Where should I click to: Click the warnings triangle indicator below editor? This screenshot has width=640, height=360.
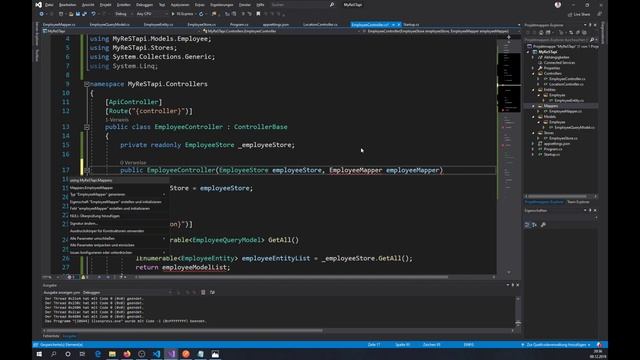[84, 277]
